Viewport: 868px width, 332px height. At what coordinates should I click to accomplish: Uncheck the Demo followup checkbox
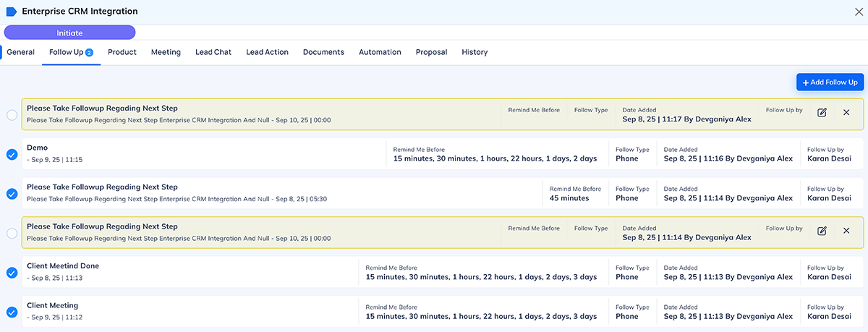coord(12,154)
